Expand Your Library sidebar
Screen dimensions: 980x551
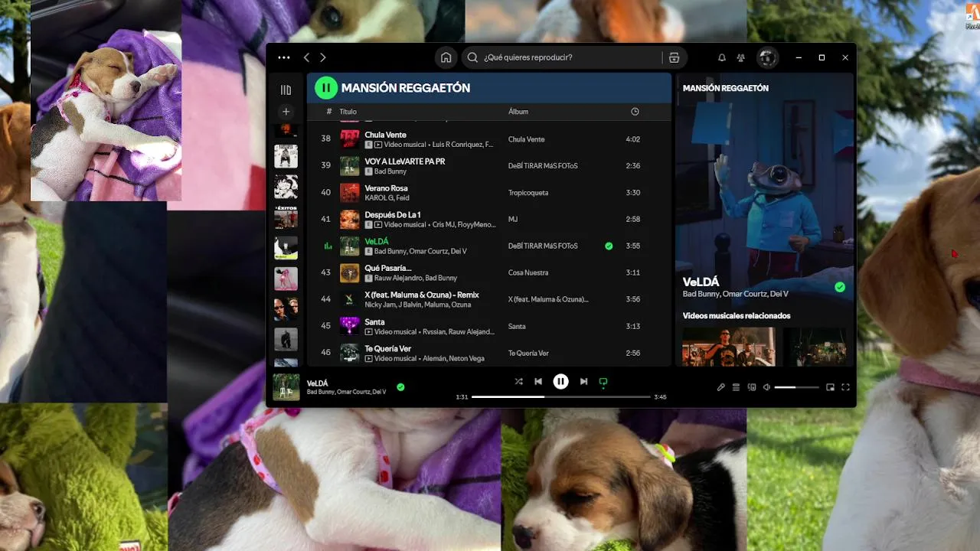(286, 90)
